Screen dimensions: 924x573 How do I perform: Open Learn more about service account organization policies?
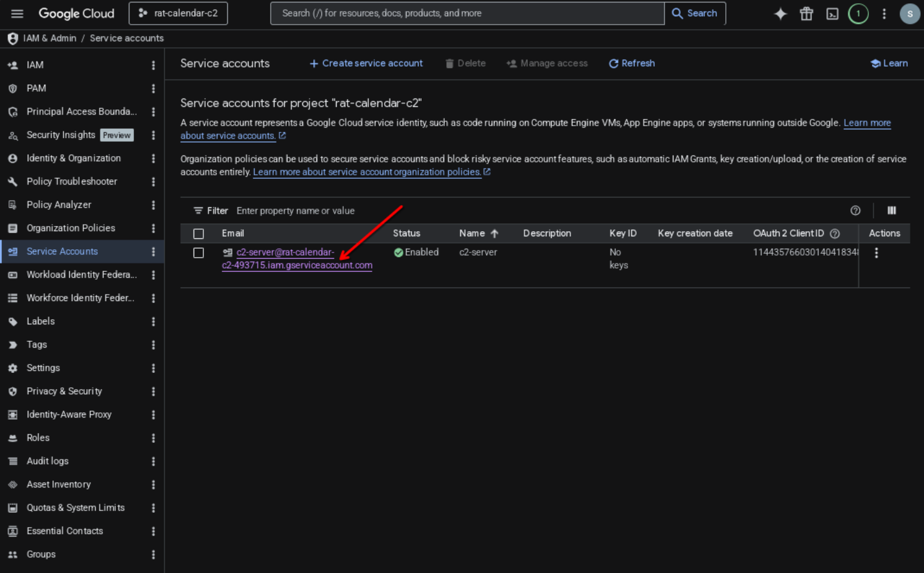click(x=367, y=172)
